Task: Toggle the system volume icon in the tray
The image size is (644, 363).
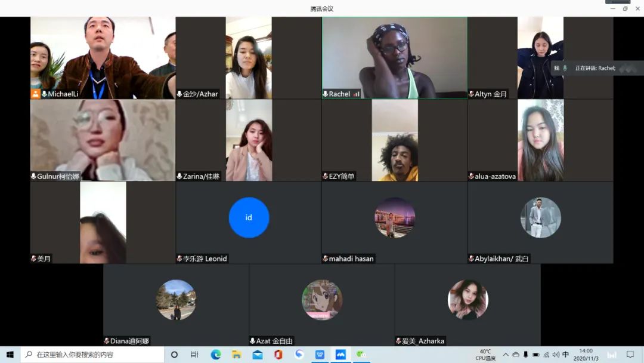Action: point(556,355)
